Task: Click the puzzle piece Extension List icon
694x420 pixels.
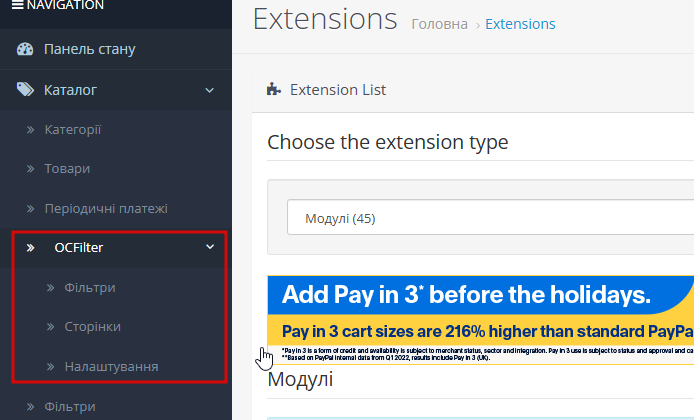Action: [274, 90]
